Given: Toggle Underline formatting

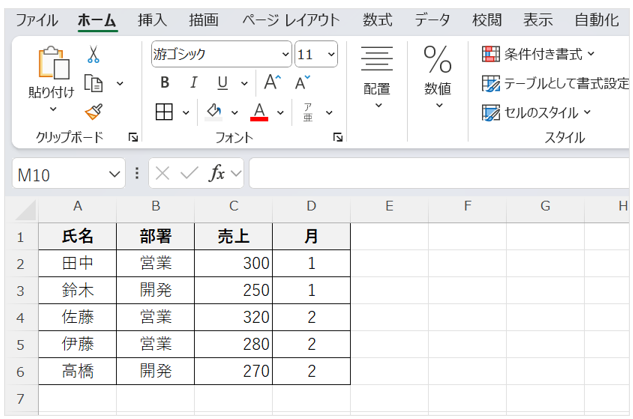Looking at the screenshot, I should pyautogui.click(x=221, y=82).
